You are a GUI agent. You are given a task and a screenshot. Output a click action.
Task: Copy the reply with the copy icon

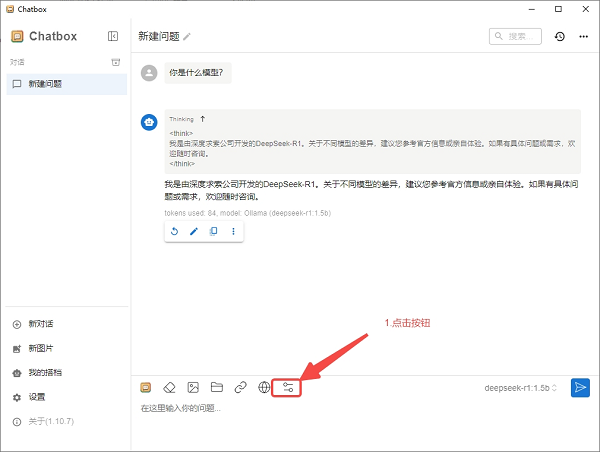tap(214, 231)
